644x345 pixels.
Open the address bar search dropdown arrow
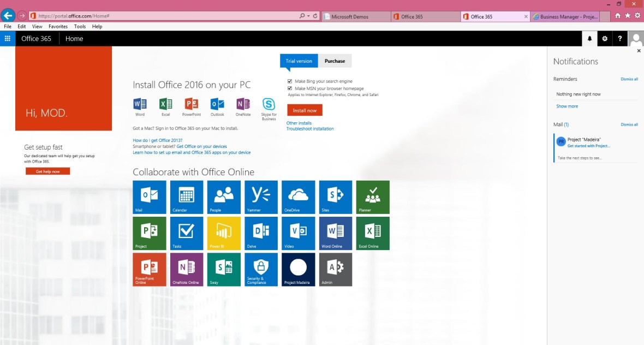(308, 16)
